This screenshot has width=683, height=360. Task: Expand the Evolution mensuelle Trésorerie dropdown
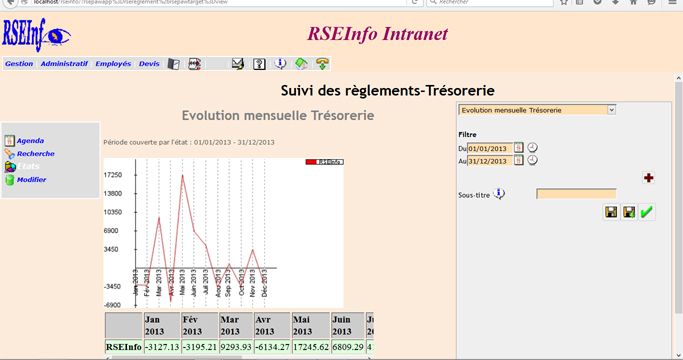(x=612, y=110)
